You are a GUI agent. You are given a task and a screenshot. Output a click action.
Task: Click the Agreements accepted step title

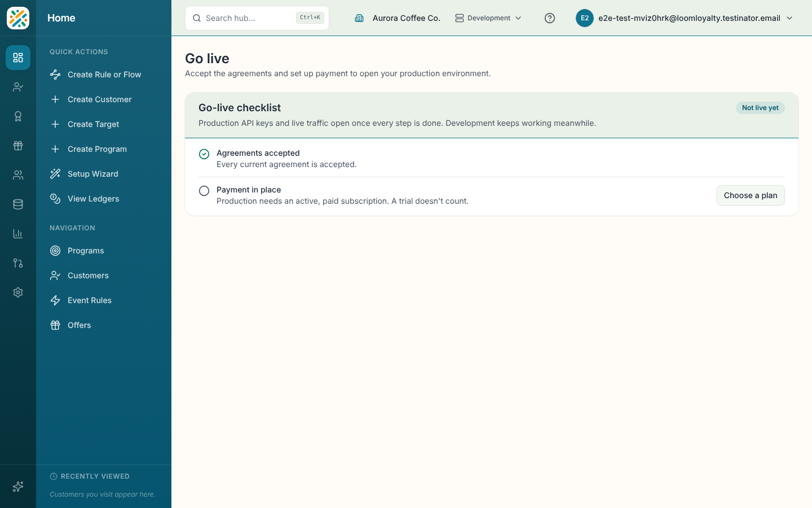(258, 153)
